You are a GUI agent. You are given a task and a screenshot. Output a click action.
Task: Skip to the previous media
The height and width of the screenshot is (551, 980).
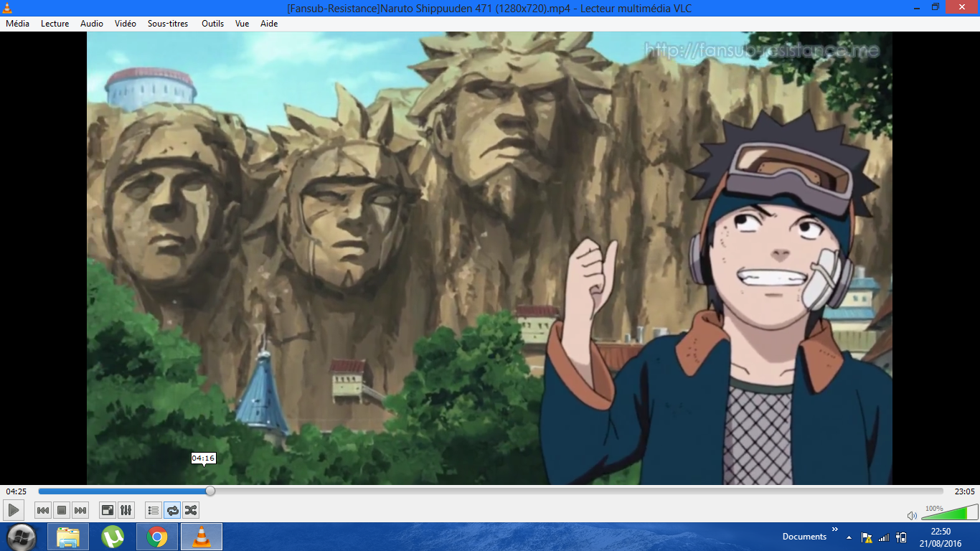tap(43, 510)
